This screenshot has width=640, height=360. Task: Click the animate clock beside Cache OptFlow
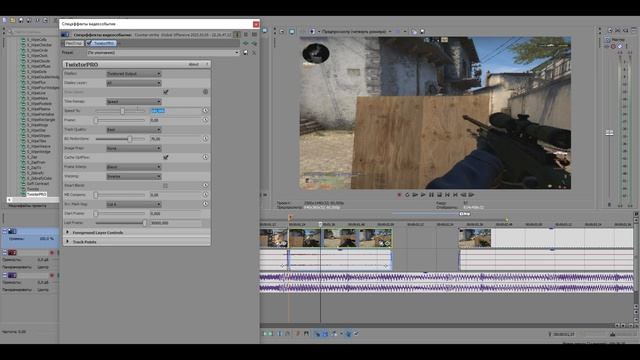[205, 157]
